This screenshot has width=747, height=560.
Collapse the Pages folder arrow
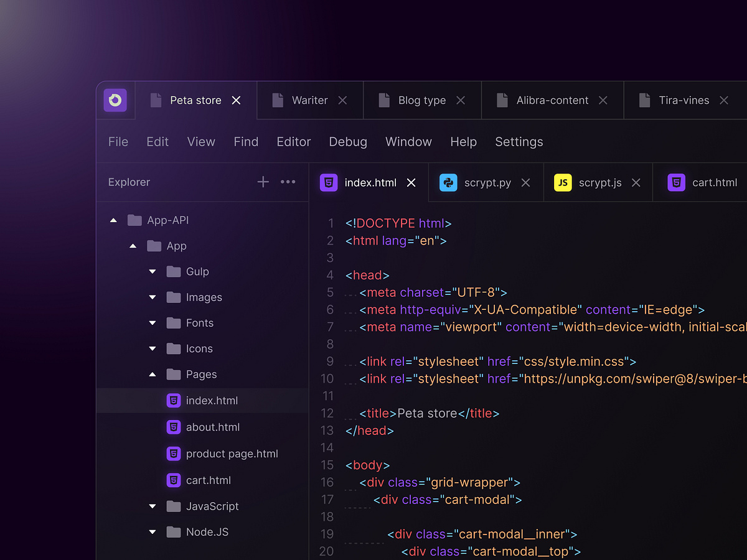153,375
